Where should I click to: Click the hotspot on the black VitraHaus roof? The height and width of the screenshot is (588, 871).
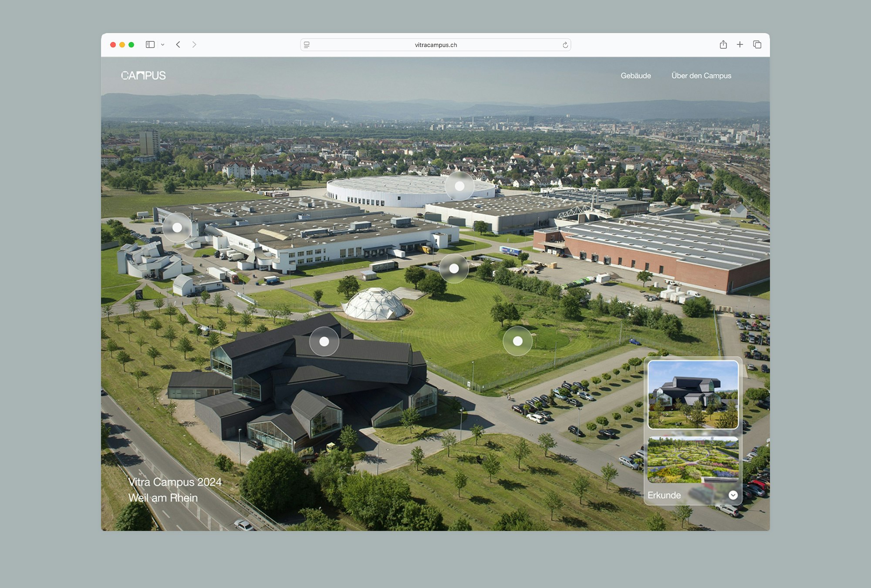click(324, 341)
